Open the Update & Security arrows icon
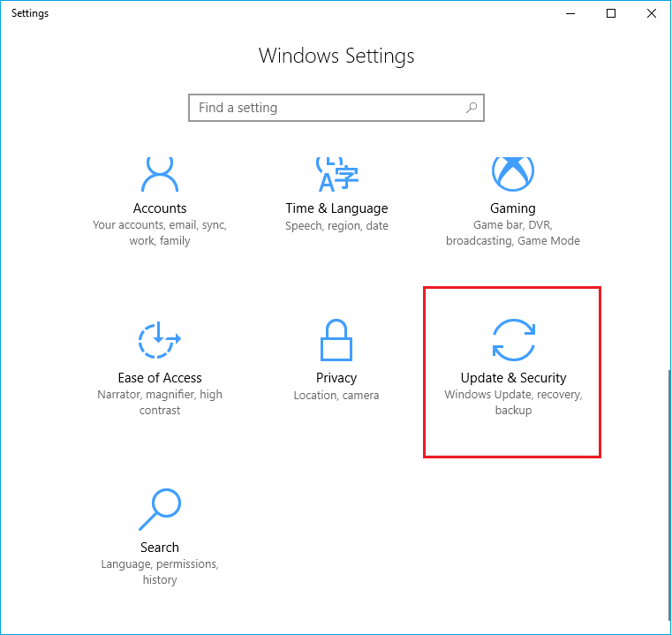Viewport: 672px width, 635px height. (513, 339)
